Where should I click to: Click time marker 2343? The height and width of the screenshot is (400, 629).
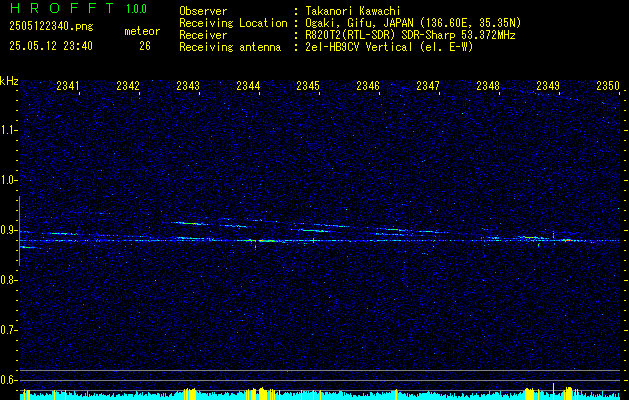click(x=188, y=85)
